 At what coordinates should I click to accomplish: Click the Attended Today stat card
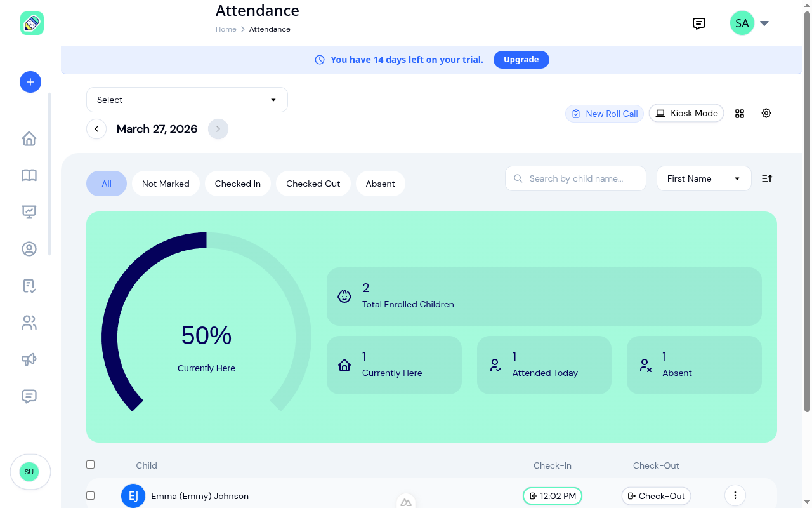544,365
